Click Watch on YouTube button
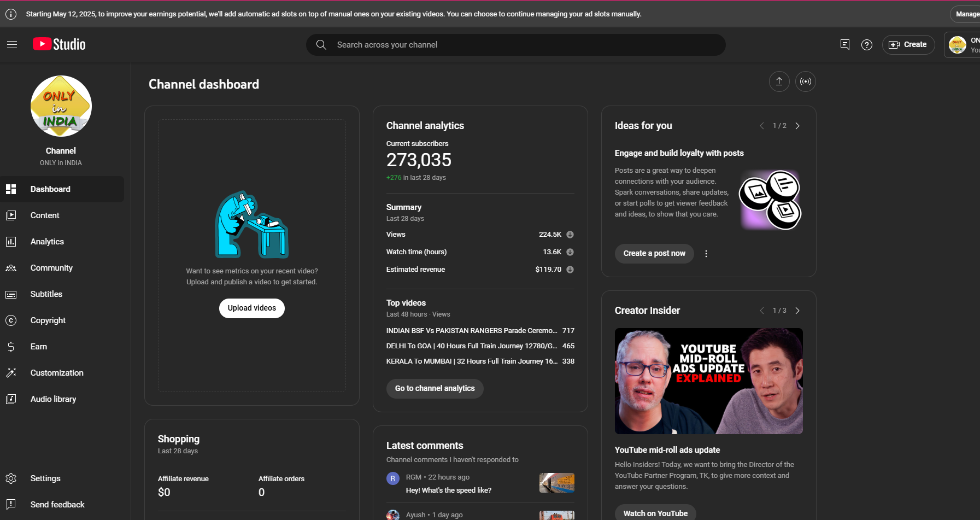Viewport: 980px width, 520px height. [x=655, y=513]
